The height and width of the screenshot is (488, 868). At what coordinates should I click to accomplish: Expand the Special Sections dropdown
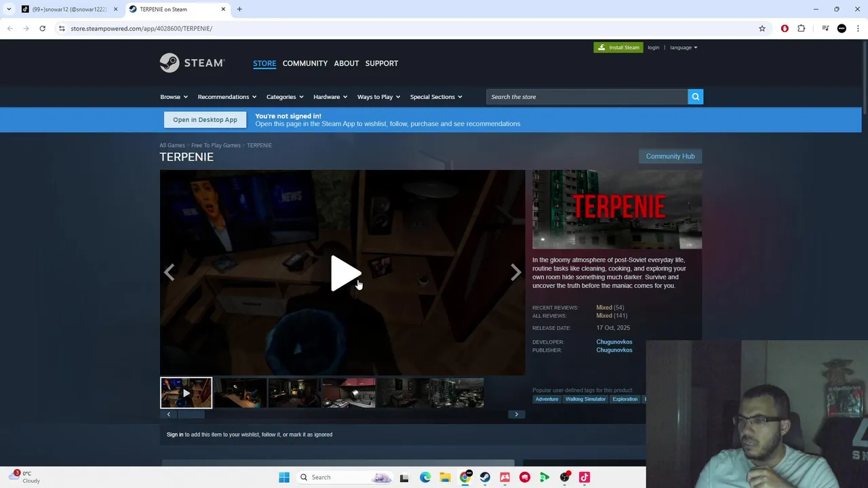[x=436, y=97]
